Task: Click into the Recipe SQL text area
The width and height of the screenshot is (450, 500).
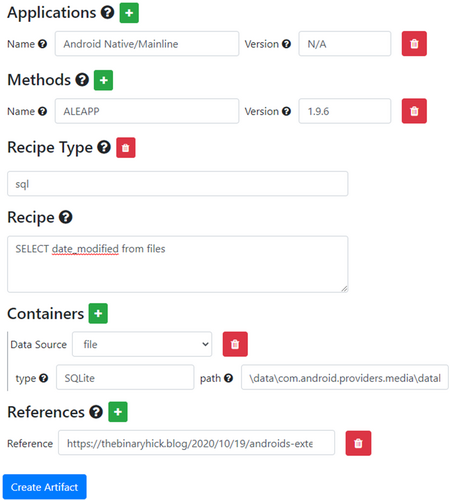Action: click(178, 264)
